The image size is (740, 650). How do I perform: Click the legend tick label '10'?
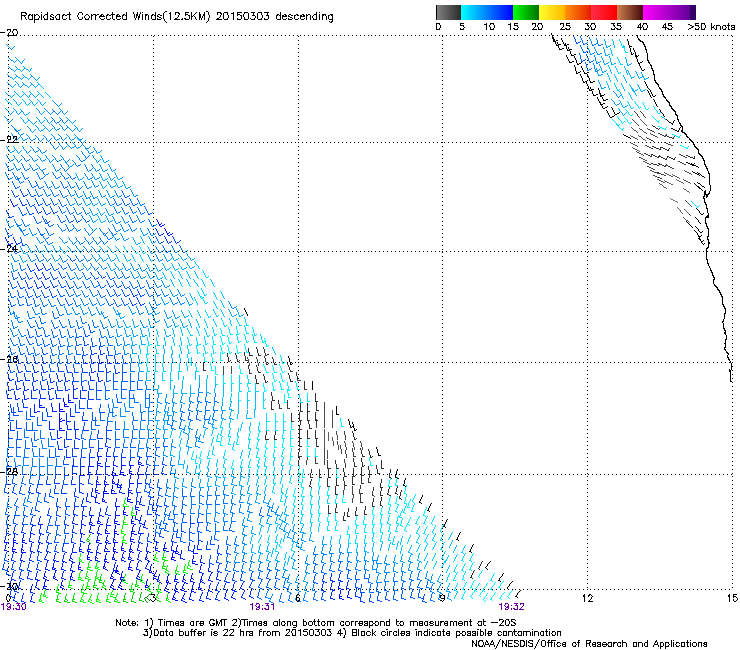(489, 27)
